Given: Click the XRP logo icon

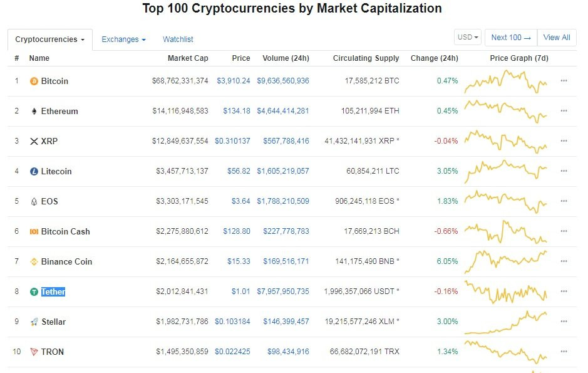Looking at the screenshot, I should [34, 142].
